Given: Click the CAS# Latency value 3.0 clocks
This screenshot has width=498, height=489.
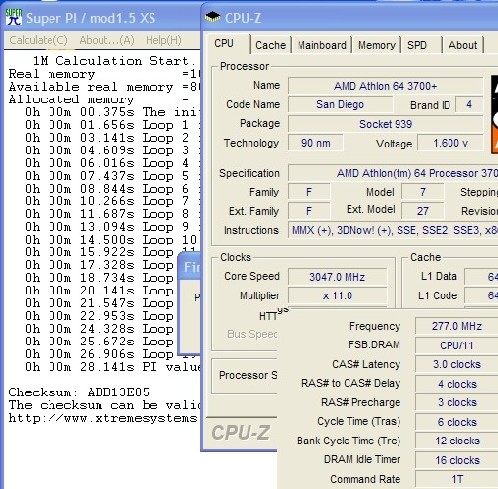Looking at the screenshot, I should tap(457, 364).
